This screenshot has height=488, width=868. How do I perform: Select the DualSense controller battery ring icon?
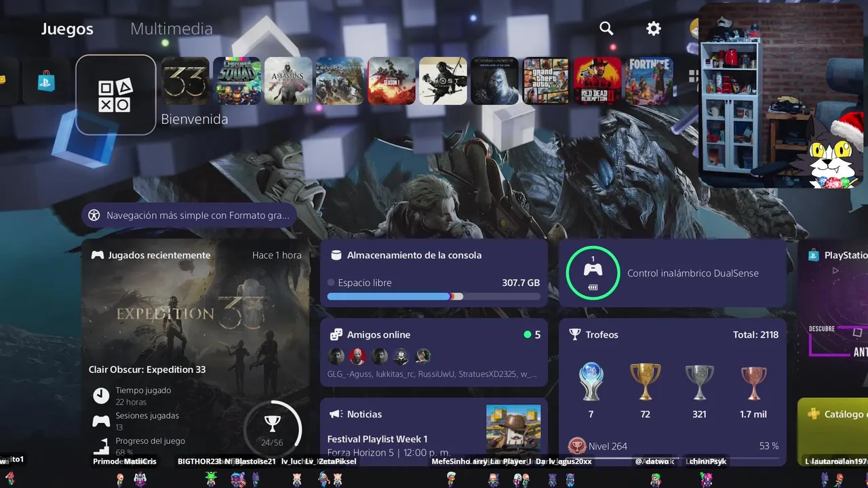593,273
